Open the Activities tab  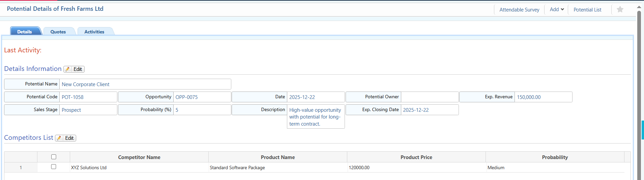coord(94,32)
